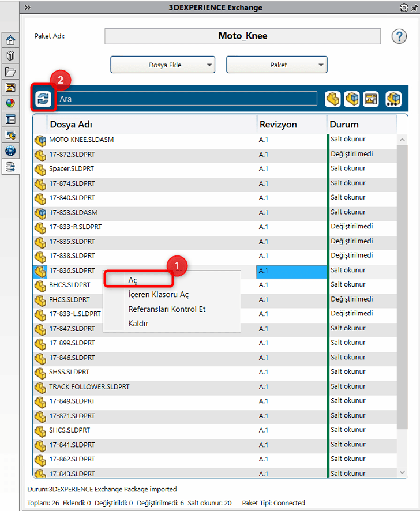Click part icon of Spacer.SLDPRT

click(40, 170)
